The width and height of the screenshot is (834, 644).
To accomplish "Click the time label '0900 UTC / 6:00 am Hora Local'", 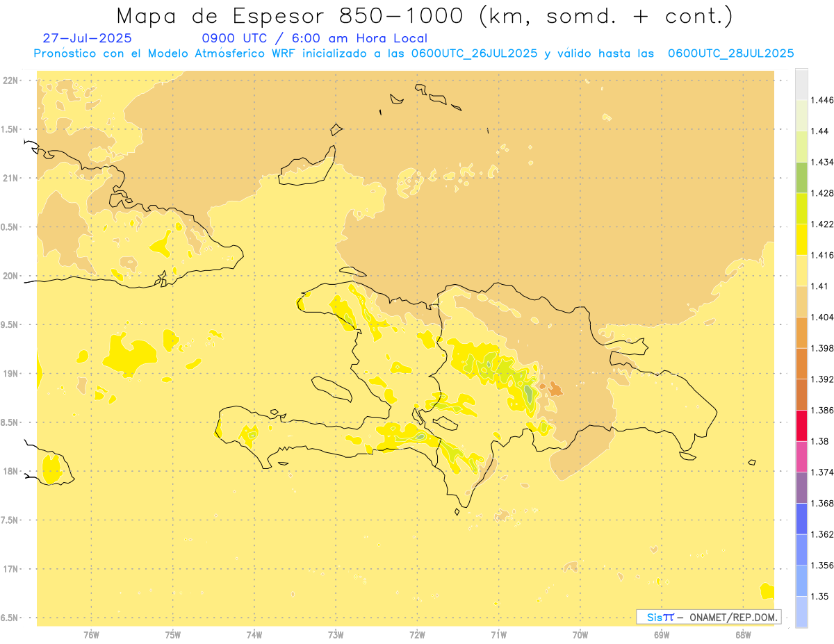I will pyautogui.click(x=315, y=39).
